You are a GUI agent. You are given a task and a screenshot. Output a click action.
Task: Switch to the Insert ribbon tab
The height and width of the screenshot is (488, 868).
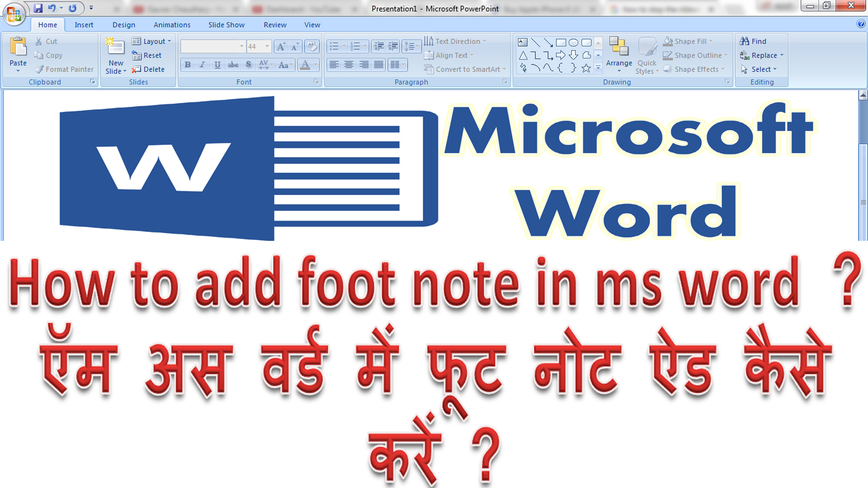84,25
